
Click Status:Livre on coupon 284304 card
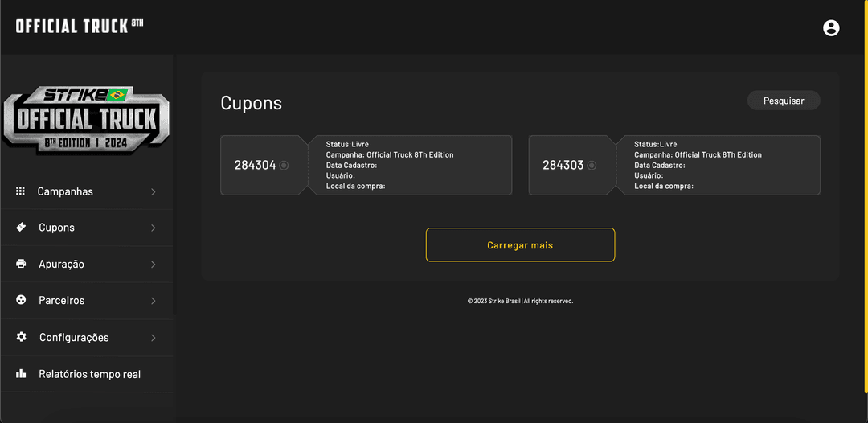click(347, 145)
